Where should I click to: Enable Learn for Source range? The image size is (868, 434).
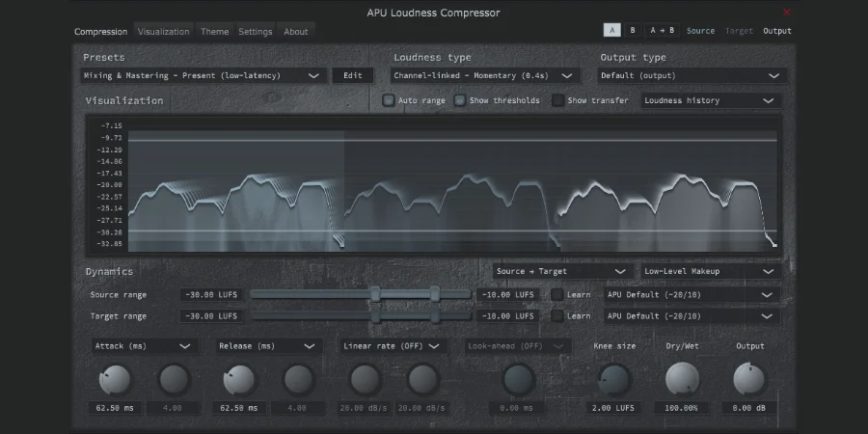point(556,294)
